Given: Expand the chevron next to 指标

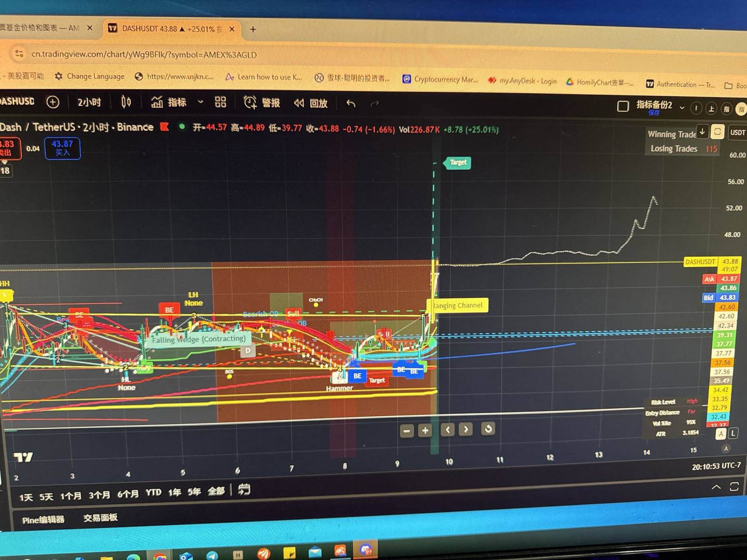Looking at the screenshot, I should 201,103.
